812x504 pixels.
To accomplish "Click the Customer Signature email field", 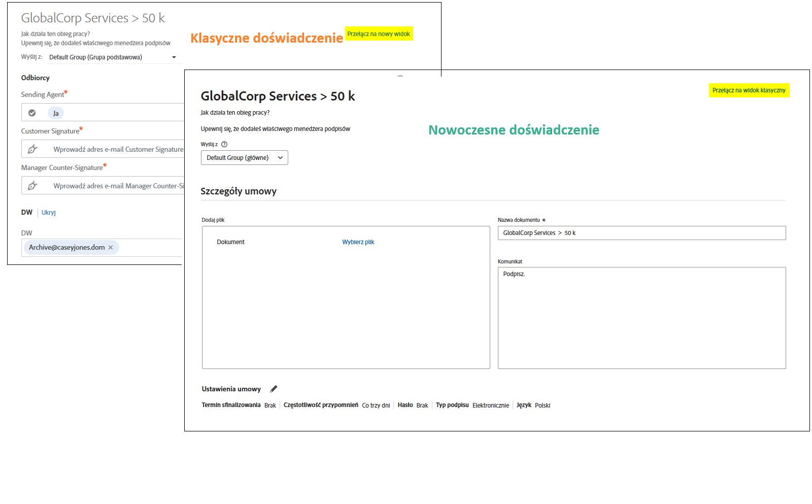I will (x=103, y=149).
